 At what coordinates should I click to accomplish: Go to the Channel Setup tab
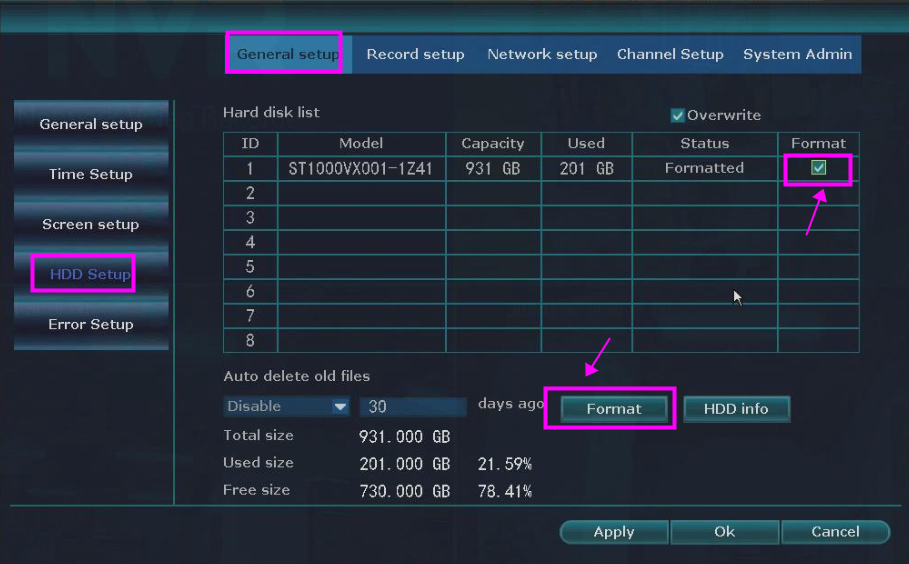click(669, 54)
